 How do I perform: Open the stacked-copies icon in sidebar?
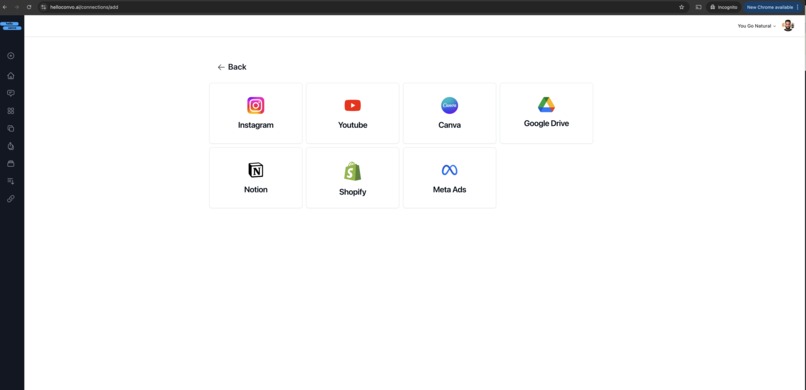11,128
